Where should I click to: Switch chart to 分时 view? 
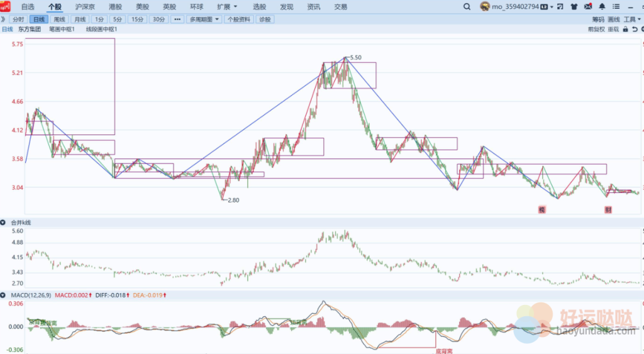pos(18,19)
